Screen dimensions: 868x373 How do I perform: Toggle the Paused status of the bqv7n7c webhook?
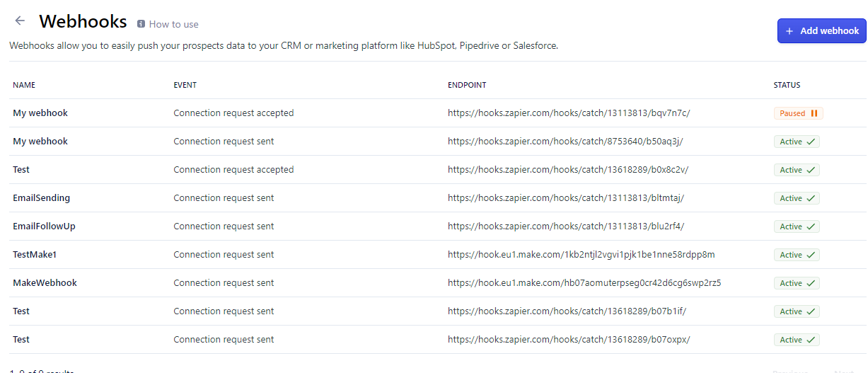click(x=799, y=113)
